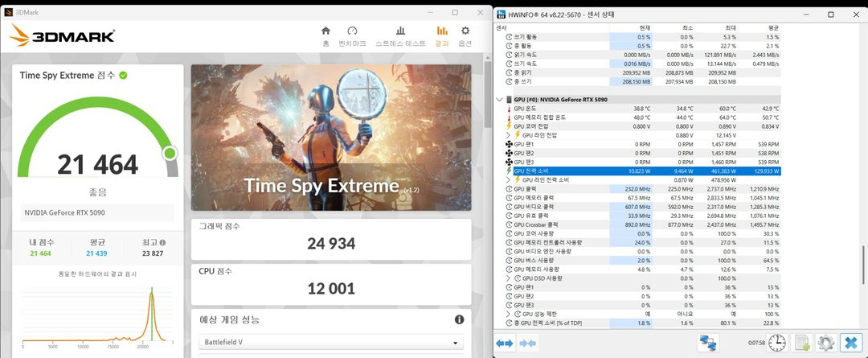Click the fan icon of GPU 팬3 RPM row

click(x=510, y=162)
